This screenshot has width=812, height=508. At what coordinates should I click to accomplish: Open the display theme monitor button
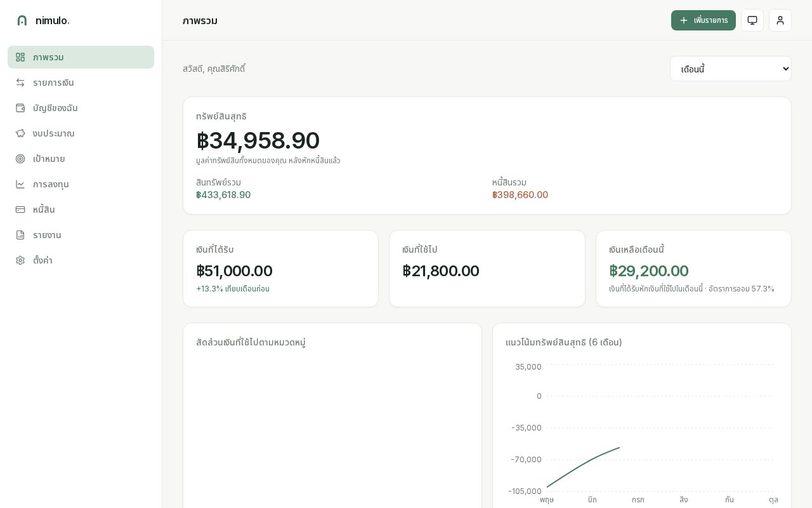coord(752,20)
